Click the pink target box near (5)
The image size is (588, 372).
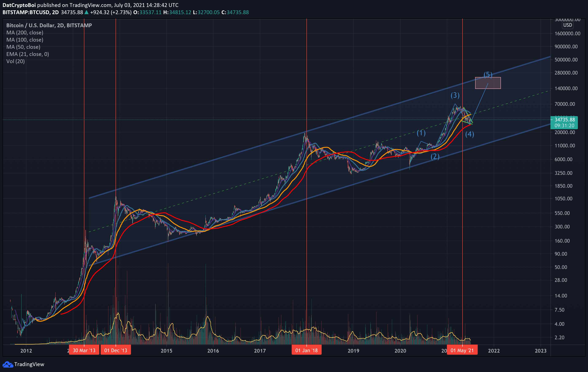[488, 83]
